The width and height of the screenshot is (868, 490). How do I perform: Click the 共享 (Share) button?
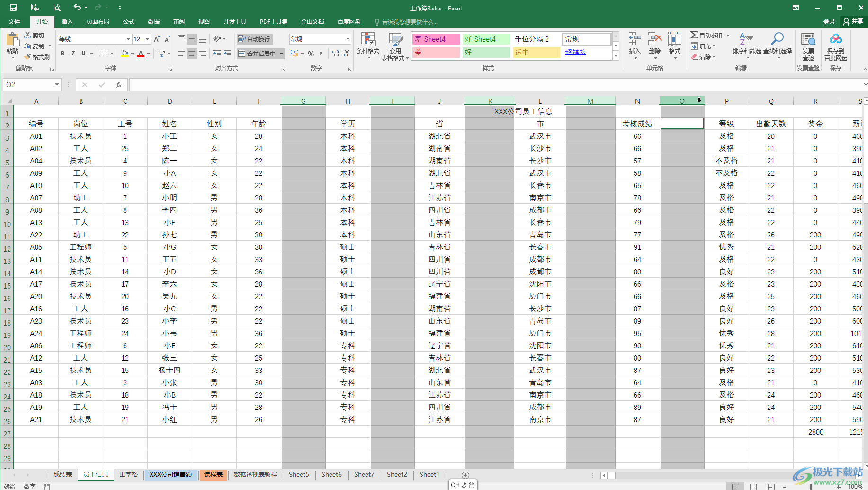point(853,22)
